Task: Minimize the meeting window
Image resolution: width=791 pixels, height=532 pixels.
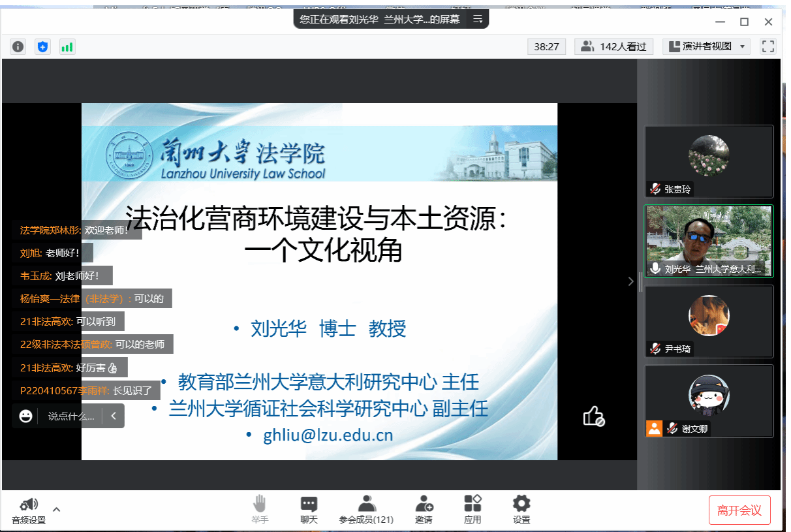Action: 719,22
